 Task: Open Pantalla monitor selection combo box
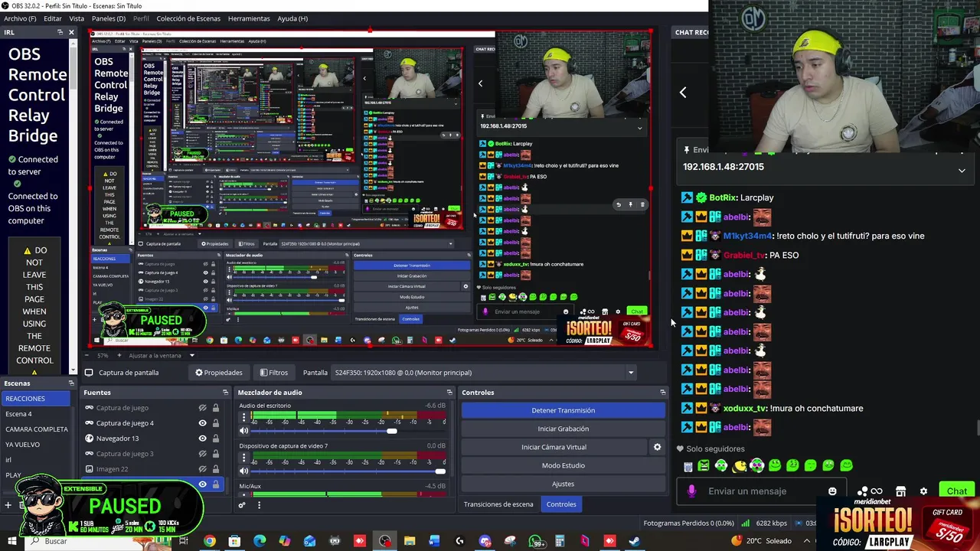coord(485,373)
